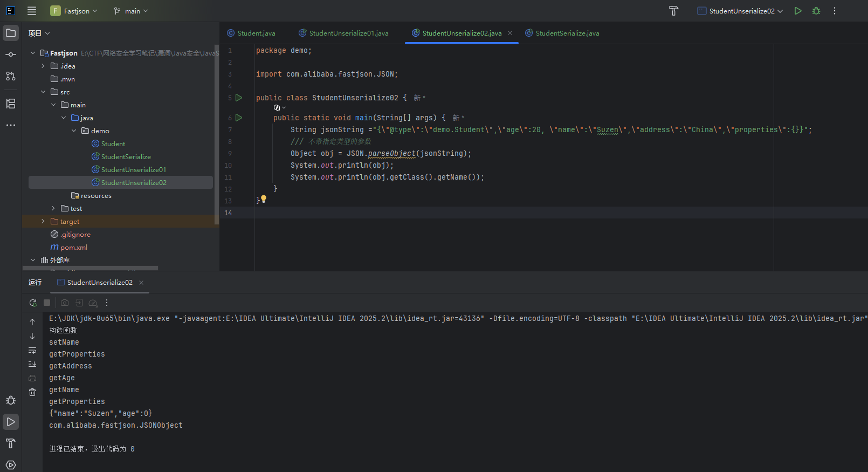Open the inlay hints dropdown above main method
The width and height of the screenshot is (868, 472).
(280, 107)
